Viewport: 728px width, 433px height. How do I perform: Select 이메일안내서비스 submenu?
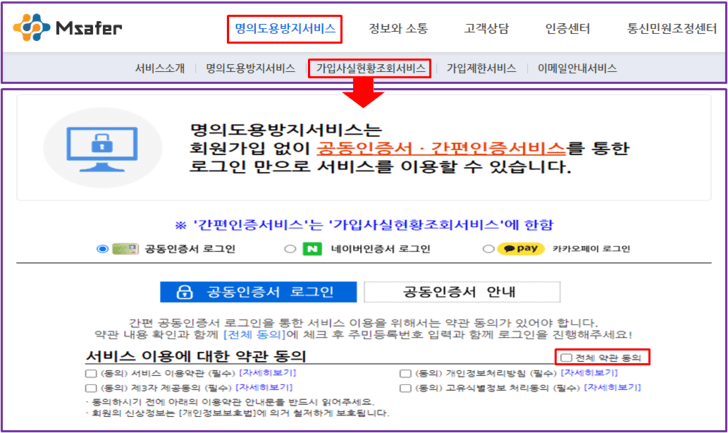click(x=577, y=69)
